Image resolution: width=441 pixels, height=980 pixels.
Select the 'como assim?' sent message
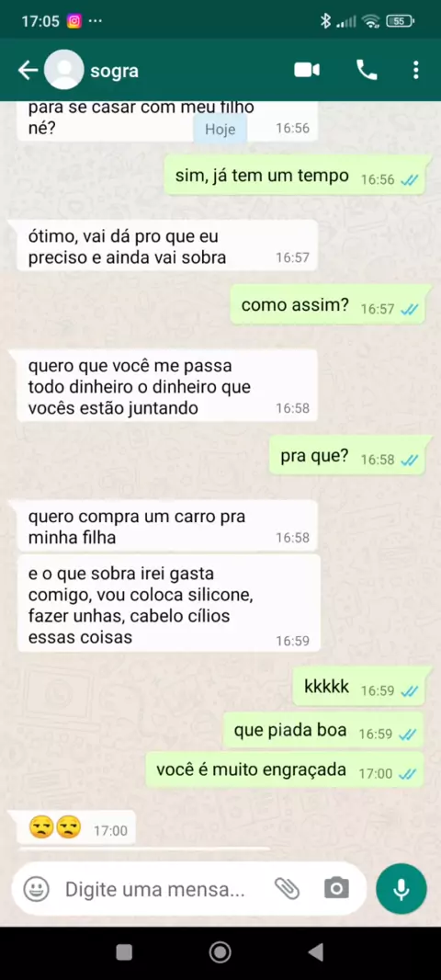pyautogui.click(x=331, y=305)
